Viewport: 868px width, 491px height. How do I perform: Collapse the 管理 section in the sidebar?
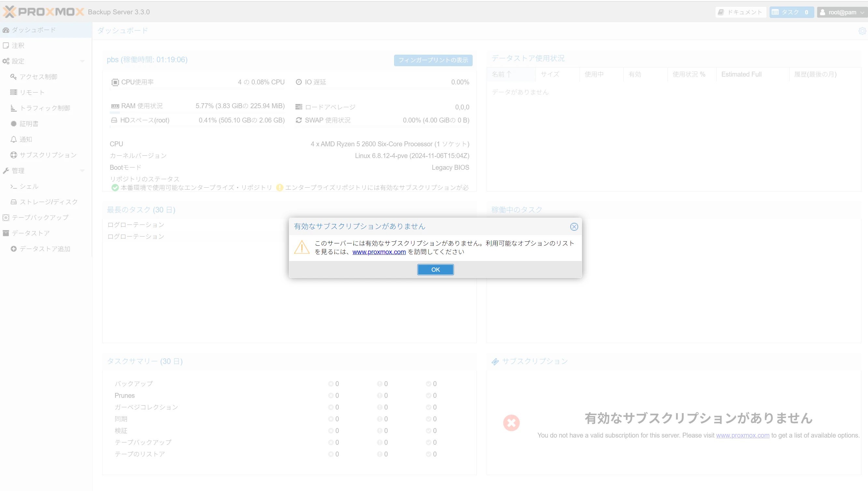[82, 171]
